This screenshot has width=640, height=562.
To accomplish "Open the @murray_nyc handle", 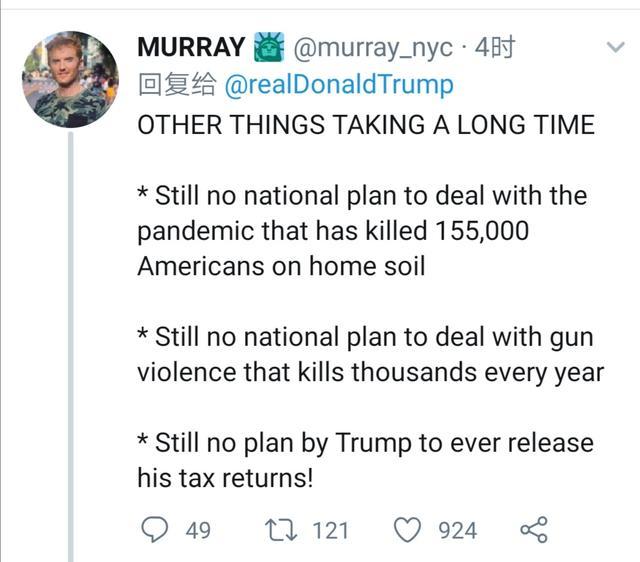I will [x=371, y=47].
